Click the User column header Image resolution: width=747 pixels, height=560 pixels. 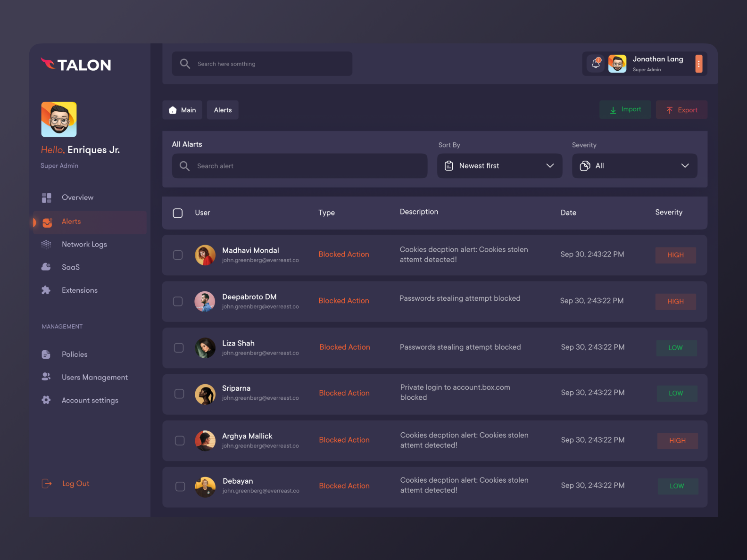tap(202, 213)
